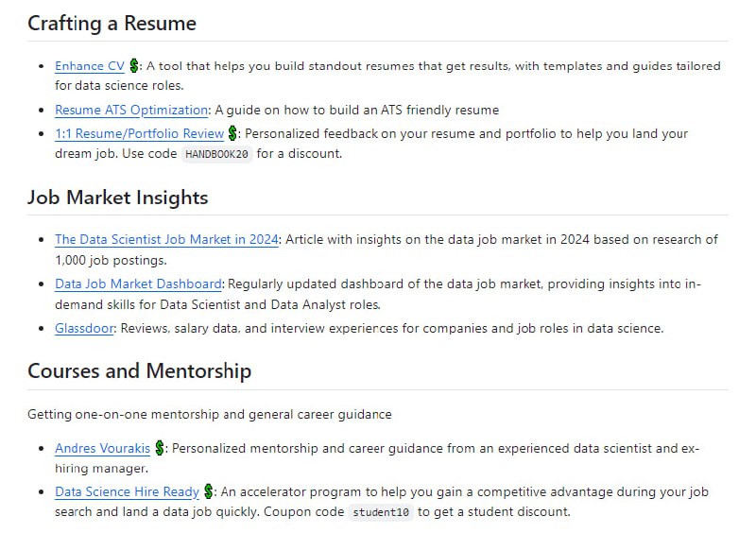Visit the Data Job Market Dashboard link
This screenshot has height=533, width=756.
pyautogui.click(x=138, y=284)
